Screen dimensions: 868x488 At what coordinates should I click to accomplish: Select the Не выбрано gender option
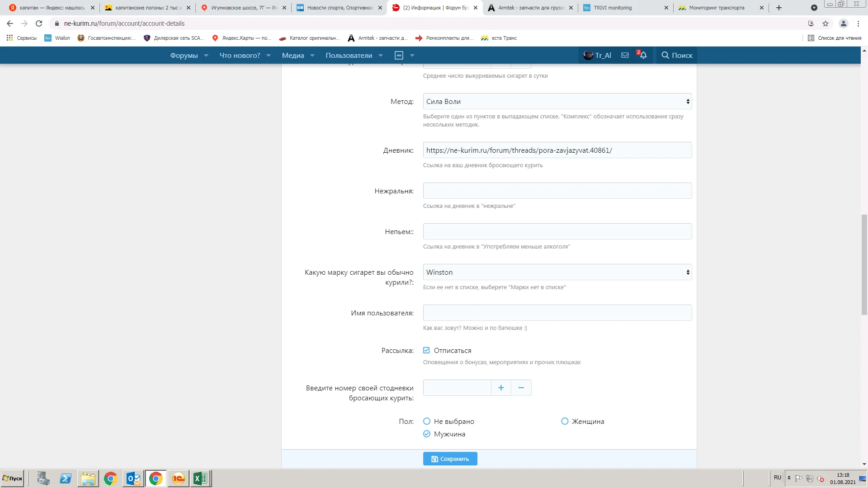pos(426,421)
